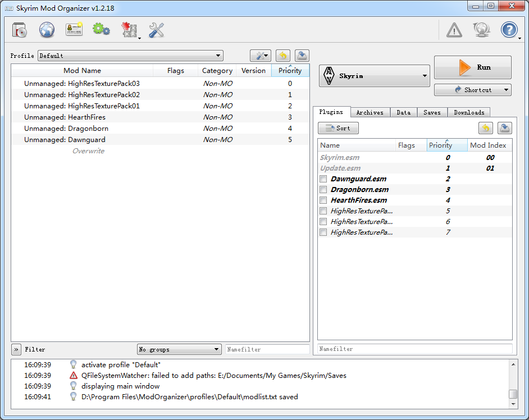Switch to the Downloads tab
Screen dimensions: 529x420
coord(469,113)
